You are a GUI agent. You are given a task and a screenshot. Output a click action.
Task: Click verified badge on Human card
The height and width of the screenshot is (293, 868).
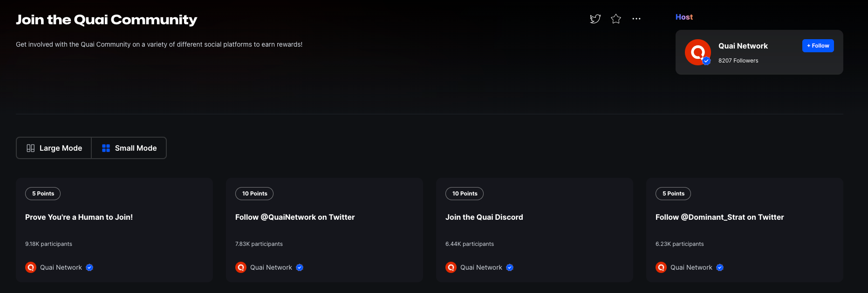pyautogui.click(x=89, y=267)
